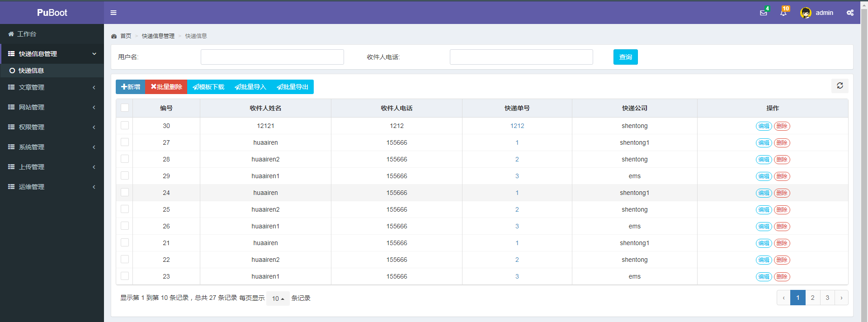The height and width of the screenshot is (322, 868).
Task: Click 删除 for row 30
Action: pos(782,126)
